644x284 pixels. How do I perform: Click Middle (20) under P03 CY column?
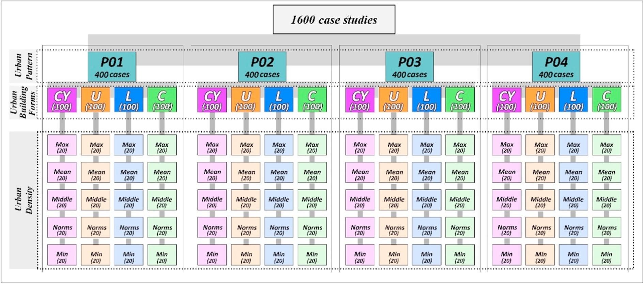360,200
